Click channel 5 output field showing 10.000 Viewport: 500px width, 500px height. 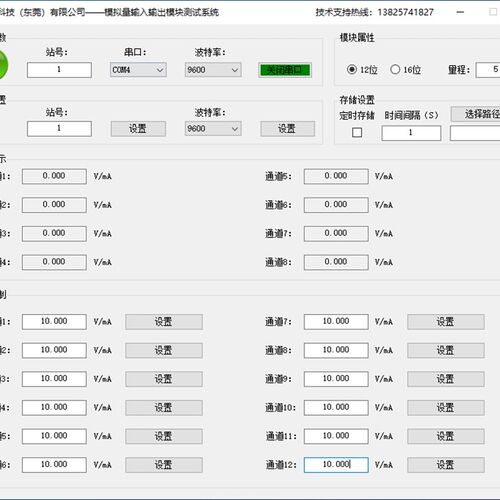[54, 436]
